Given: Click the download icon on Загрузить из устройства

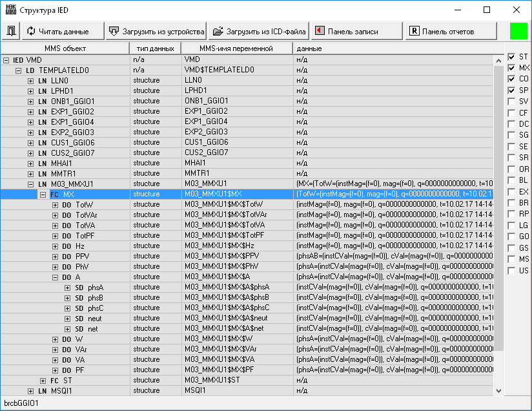Looking at the screenshot, I should 114,31.
